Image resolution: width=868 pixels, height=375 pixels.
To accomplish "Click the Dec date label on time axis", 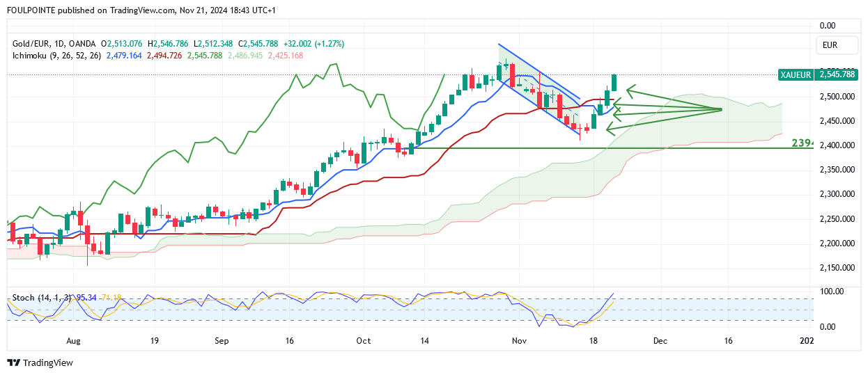I will [660, 342].
